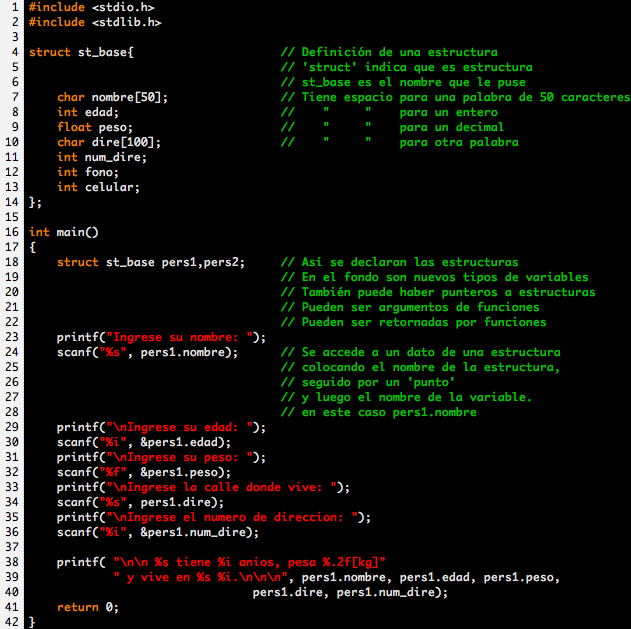Click 'int num_dire;' member line
Image resolution: width=631 pixels, height=629 pixels.
click(x=102, y=157)
